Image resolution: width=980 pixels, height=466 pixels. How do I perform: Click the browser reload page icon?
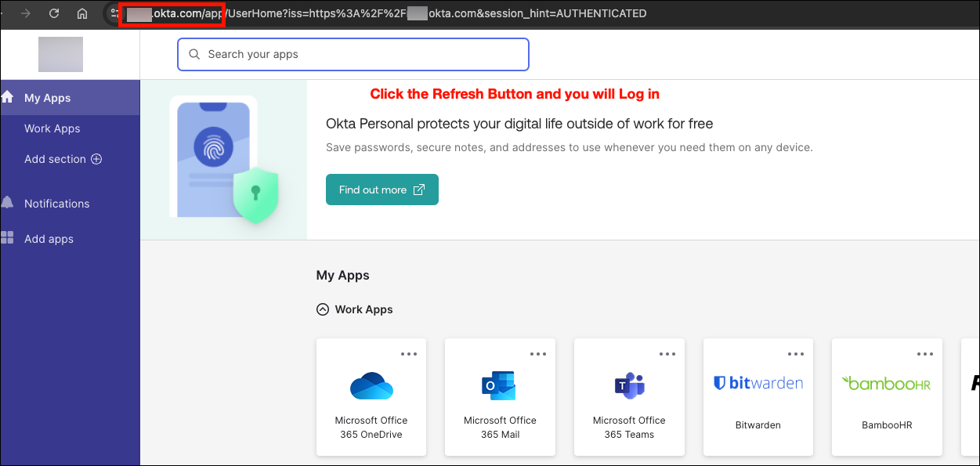tap(54, 13)
